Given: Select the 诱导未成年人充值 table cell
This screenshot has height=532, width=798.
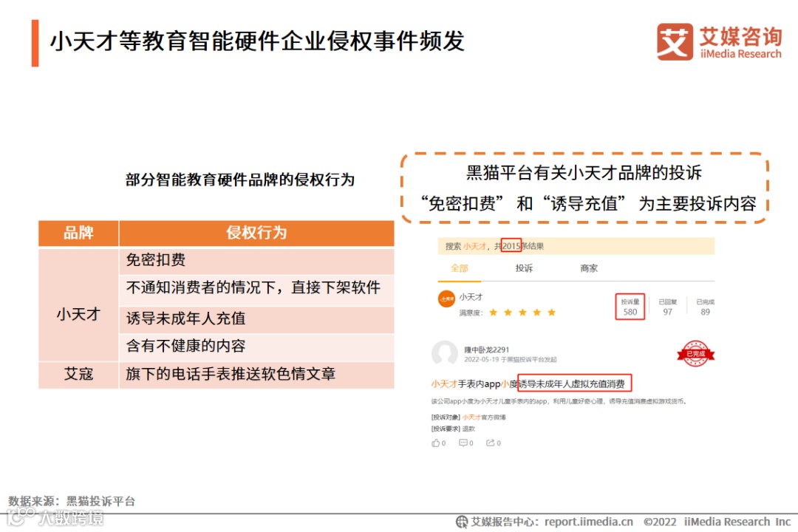Looking at the screenshot, I should tap(256, 319).
